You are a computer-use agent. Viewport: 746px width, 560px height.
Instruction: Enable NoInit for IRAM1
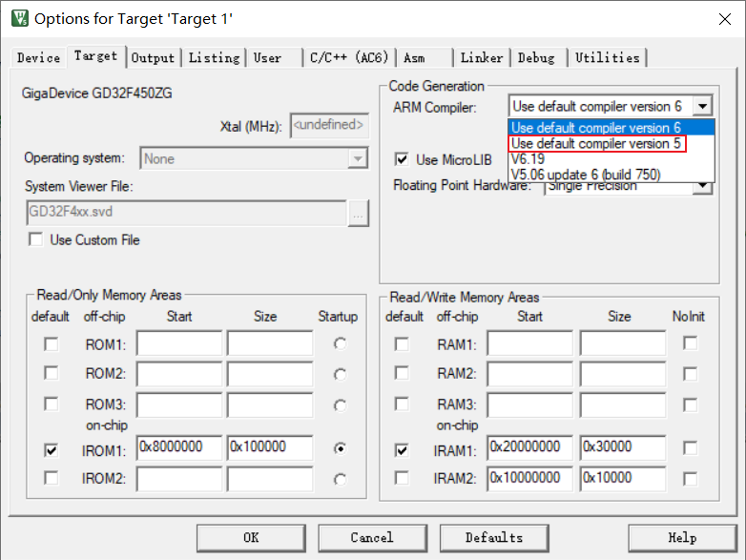pyautogui.click(x=690, y=447)
